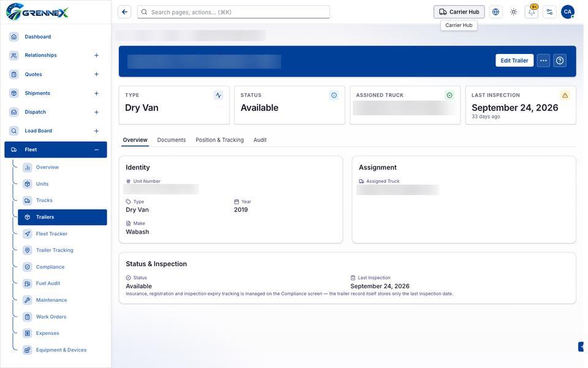
Task: Open Fuel Audit
Action: pos(62,283)
